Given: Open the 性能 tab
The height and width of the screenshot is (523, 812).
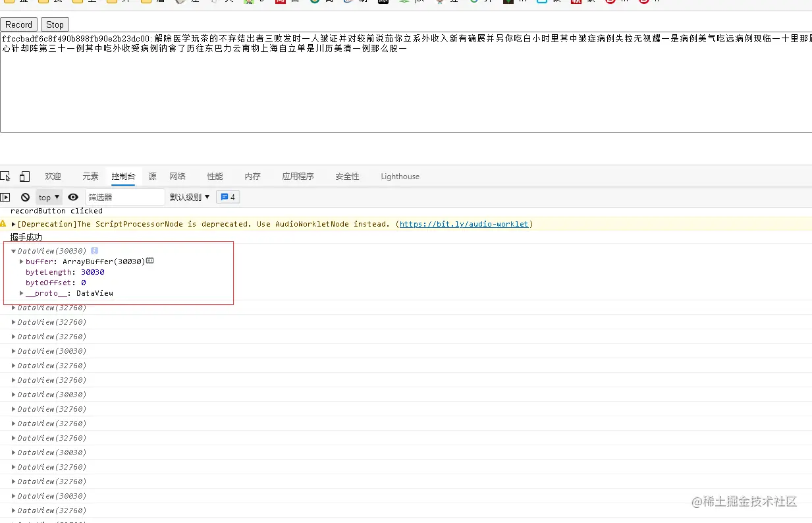Looking at the screenshot, I should (x=215, y=177).
